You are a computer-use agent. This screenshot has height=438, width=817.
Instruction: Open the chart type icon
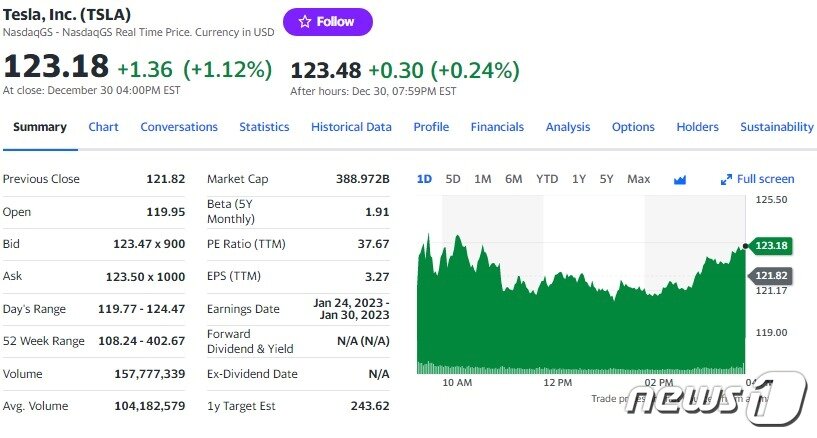(x=680, y=180)
